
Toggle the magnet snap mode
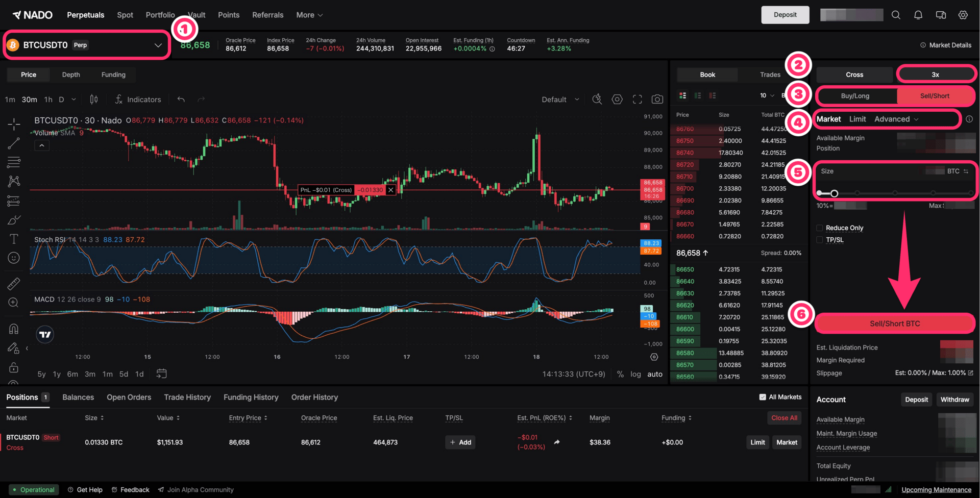click(14, 329)
